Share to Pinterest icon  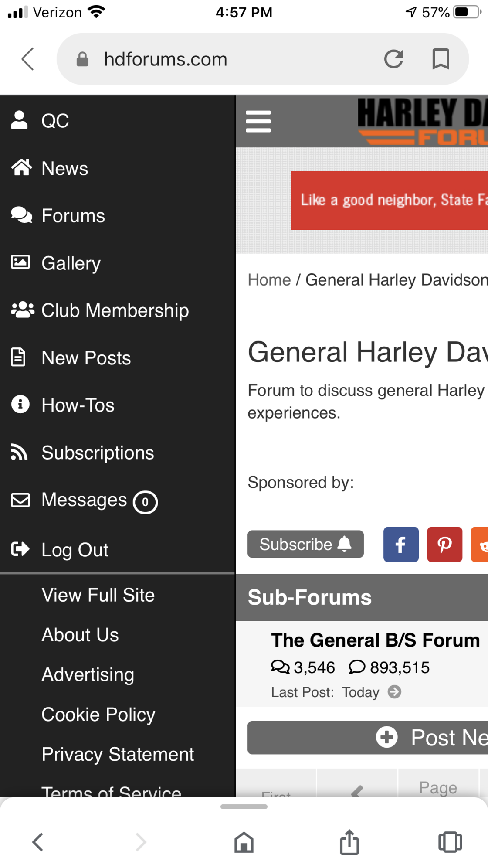[444, 545]
